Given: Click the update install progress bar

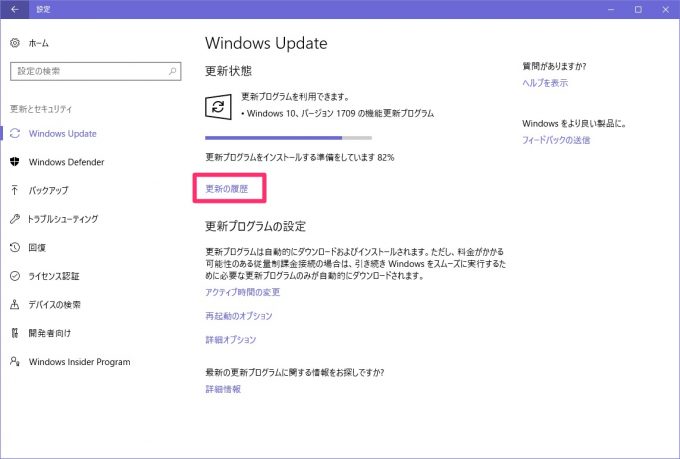Looking at the screenshot, I should [x=288, y=138].
